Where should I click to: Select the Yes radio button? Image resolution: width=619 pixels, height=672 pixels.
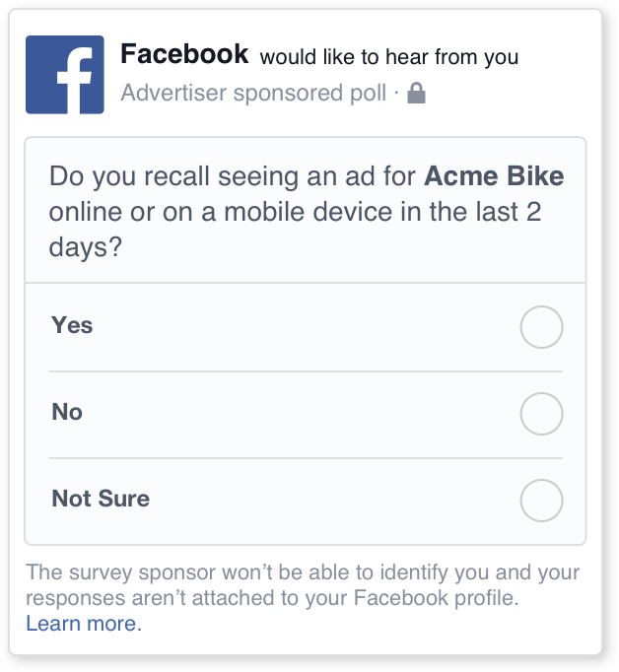541,327
